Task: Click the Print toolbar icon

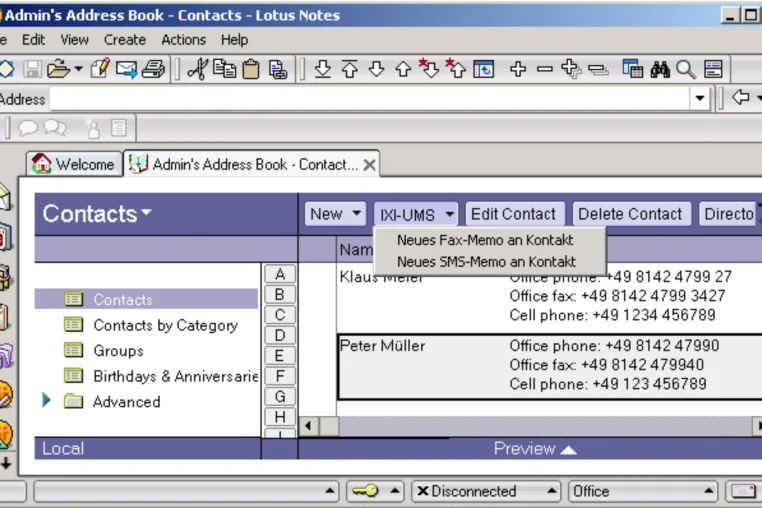Action: point(153,69)
